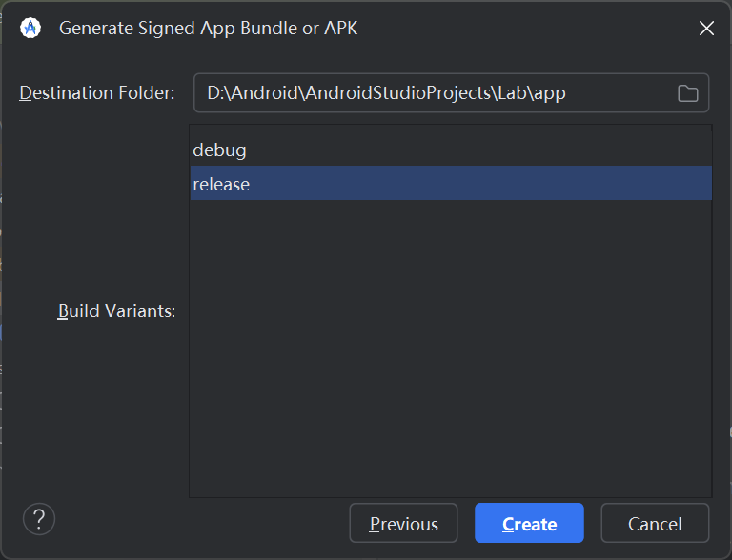Select the release build variant
The width and height of the screenshot is (732, 560).
[x=221, y=184]
